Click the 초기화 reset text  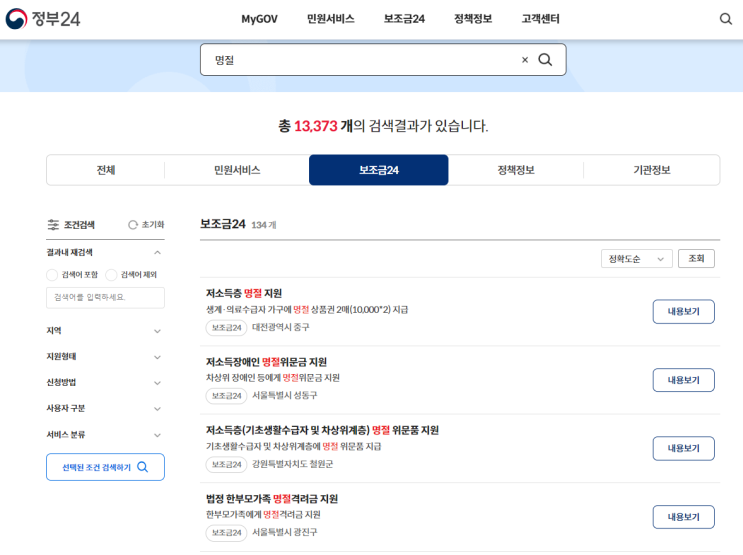[x=153, y=225]
